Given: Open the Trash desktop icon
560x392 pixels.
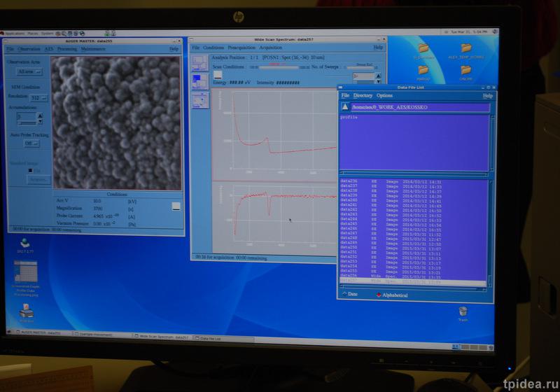Looking at the screenshot, I should tap(463, 314).
